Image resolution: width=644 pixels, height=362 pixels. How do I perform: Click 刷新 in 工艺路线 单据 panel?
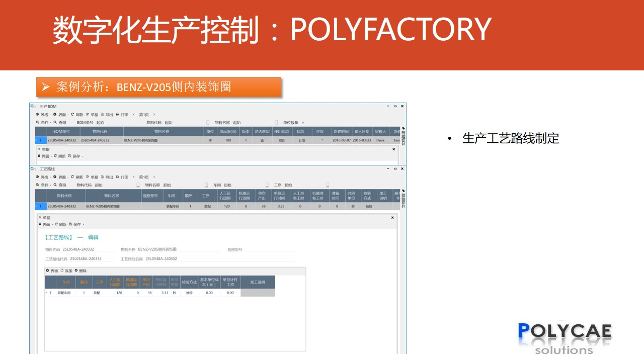[61, 224]
